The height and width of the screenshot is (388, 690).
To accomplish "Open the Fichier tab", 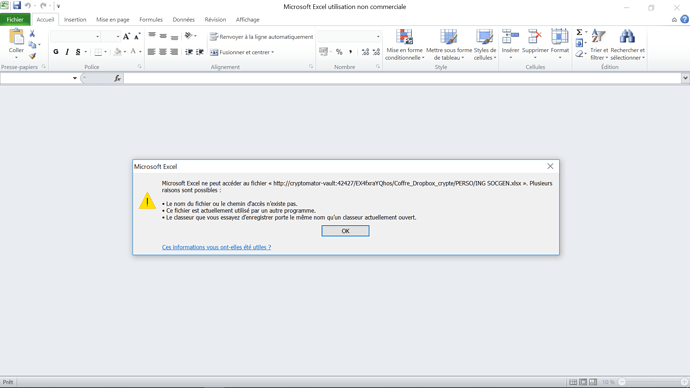I will coord(15,19).
